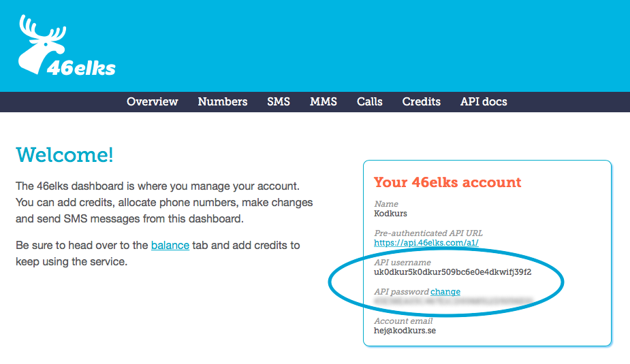Open API docs from the navbar
The width and height of the screenshot is (630, 364).
click(x=484, y=101)
